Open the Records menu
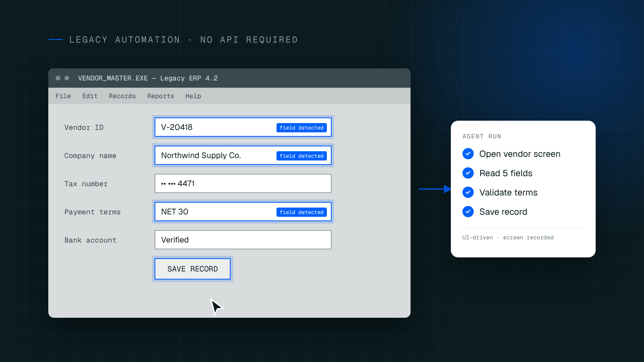The height and width of the screenshot is (362, 644). [122, 96]
